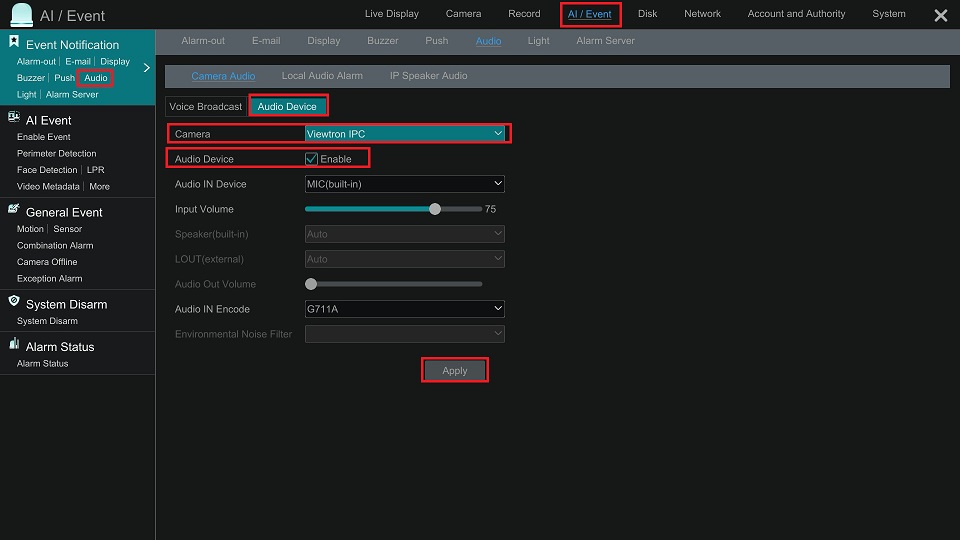Open the Audio IN Device dropdown
The image size is (960, 540).
tap(405, 184)
